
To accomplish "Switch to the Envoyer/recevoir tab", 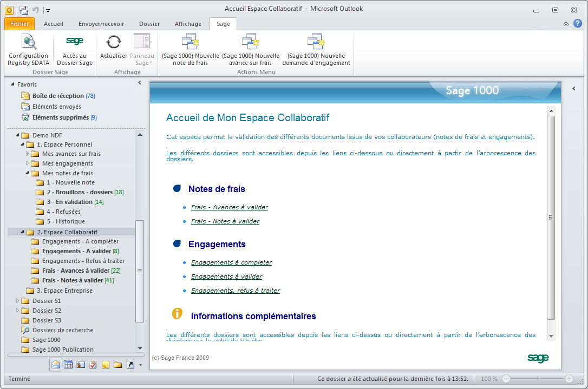I will click(101, 24).
